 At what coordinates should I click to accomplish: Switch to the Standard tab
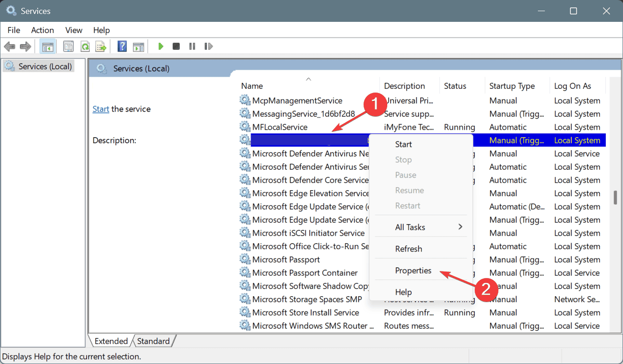coord(153,341)
